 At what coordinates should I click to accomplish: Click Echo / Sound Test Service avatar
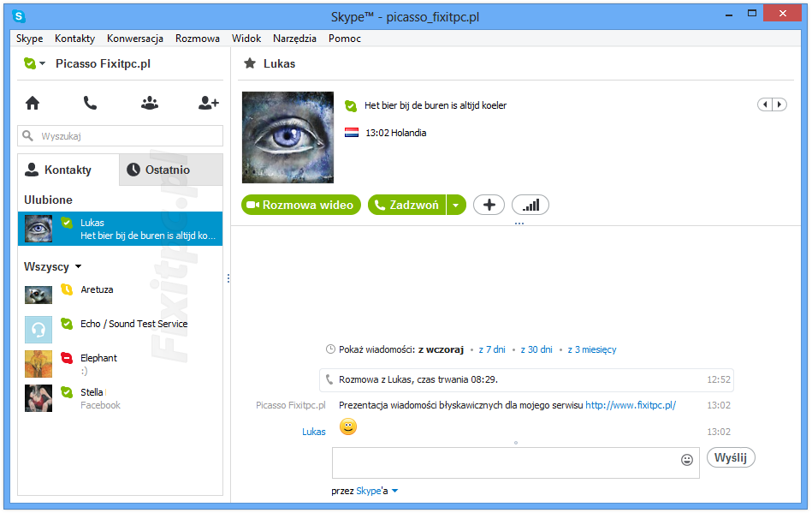(39, 330)
